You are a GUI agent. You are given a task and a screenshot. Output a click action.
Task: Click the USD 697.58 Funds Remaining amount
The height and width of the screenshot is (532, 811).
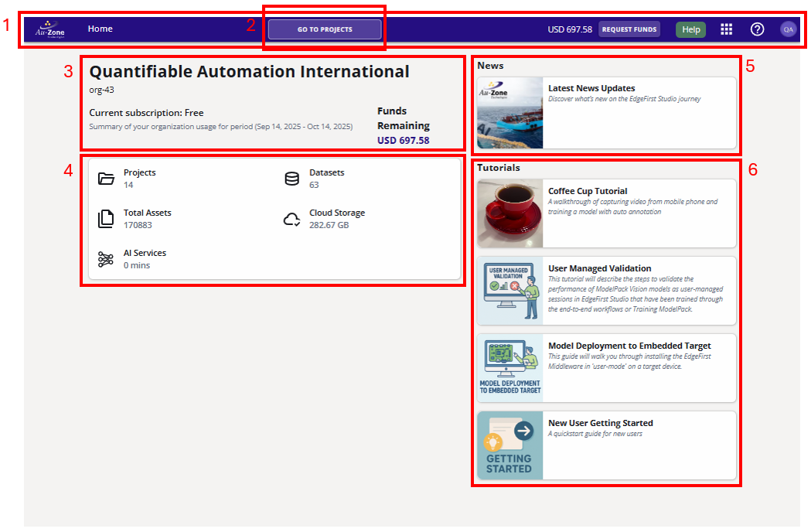tap(403, 141)
